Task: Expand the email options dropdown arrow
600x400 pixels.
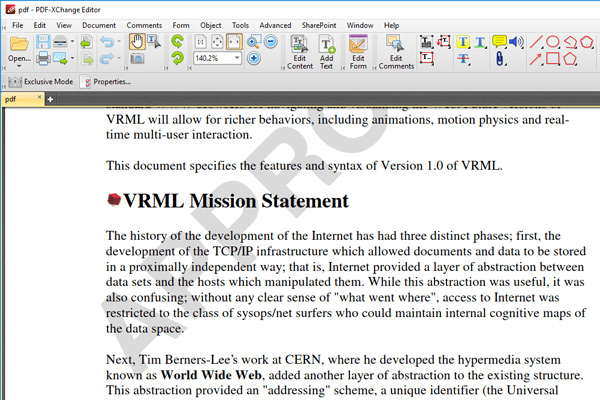Action: pyautogui.click(x=72, y=58)
